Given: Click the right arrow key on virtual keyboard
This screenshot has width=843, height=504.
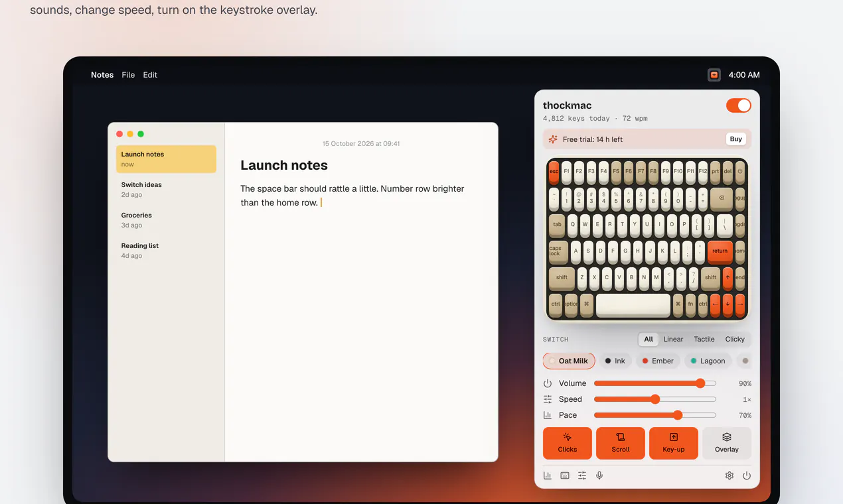Looking at the screenshot, I should coord(740,304).
